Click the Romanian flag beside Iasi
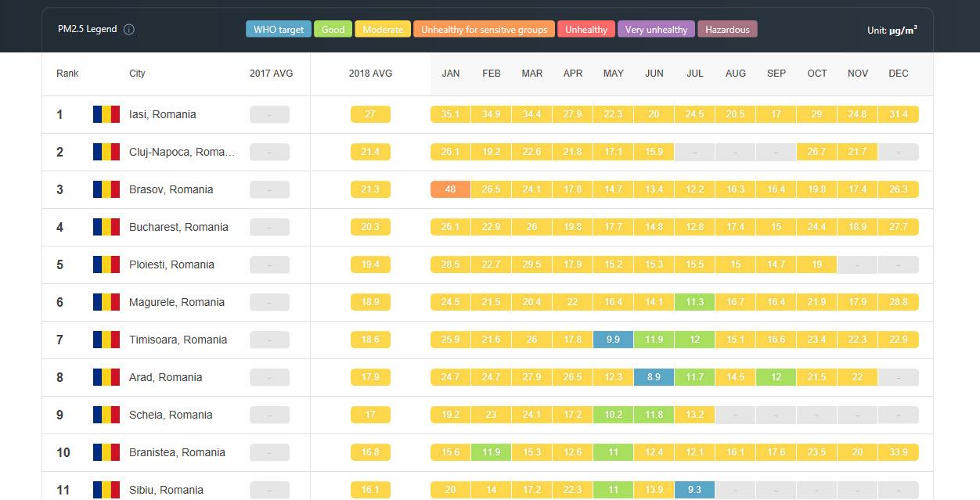This screenshot has width=980, height=500. point(106,114)
